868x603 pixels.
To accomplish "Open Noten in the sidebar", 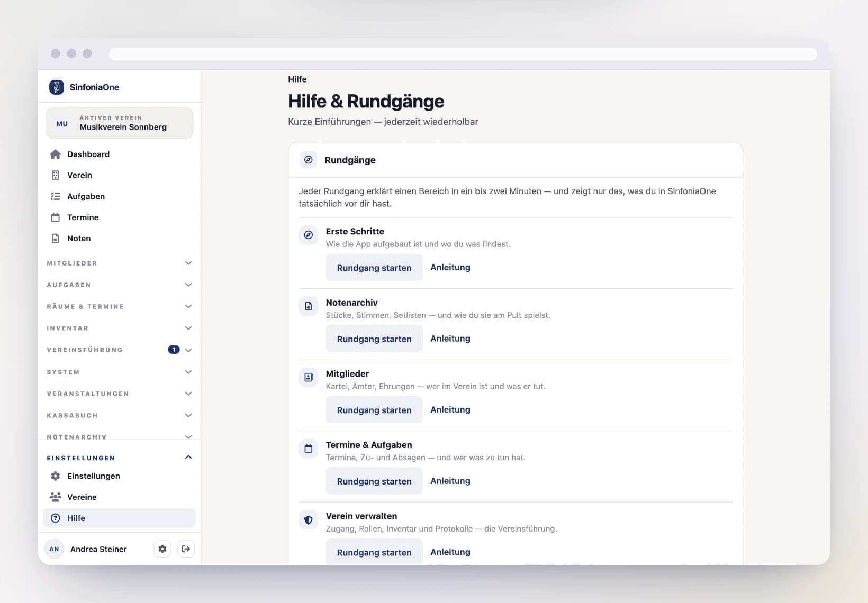I will coord(120,239).
